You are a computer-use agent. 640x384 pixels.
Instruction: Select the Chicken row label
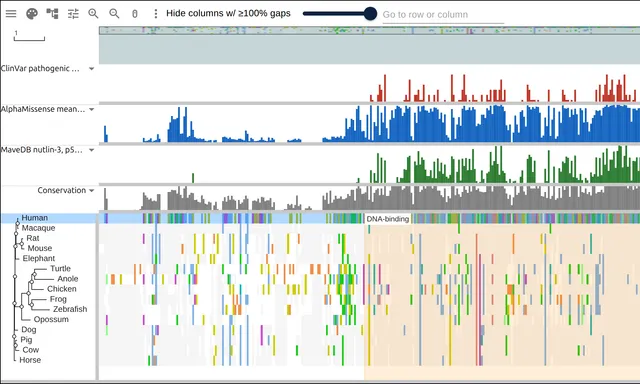[62, 289]
